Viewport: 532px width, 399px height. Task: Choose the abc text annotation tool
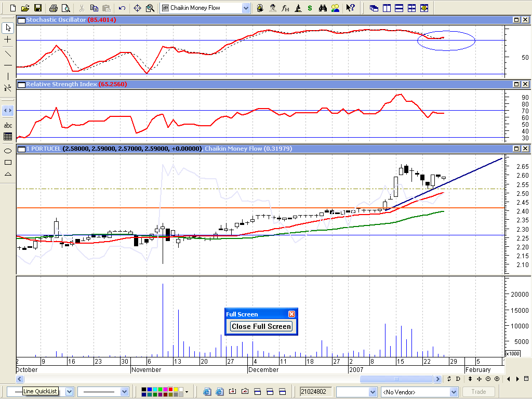click(x=8, y=125)
